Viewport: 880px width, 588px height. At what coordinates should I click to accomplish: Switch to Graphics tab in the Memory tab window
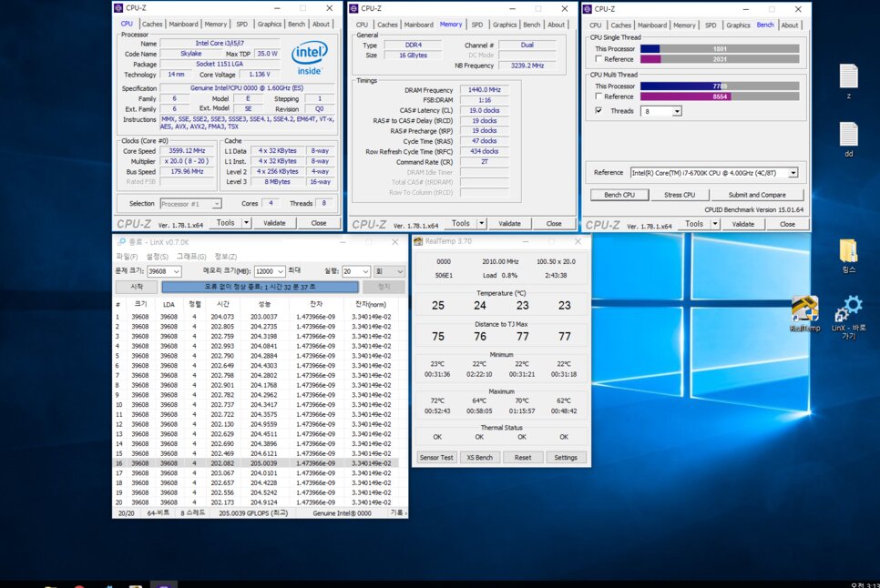coord(505,25)
